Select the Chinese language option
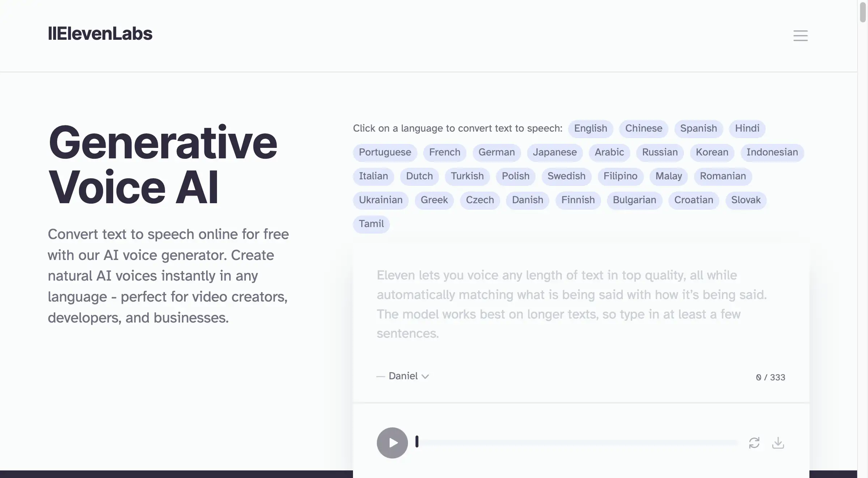Image resolution: width=868 pixels, height=478 pixels. 643,128
